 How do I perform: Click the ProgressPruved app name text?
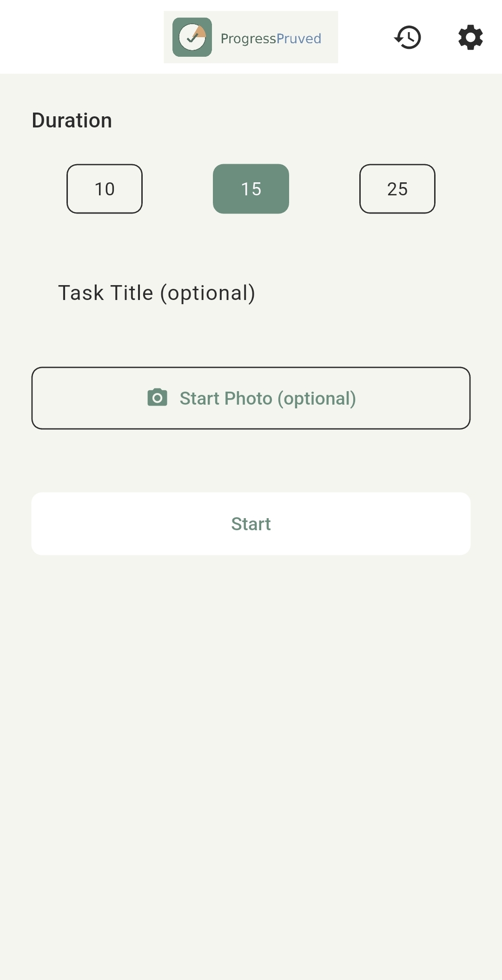(271, 38)
